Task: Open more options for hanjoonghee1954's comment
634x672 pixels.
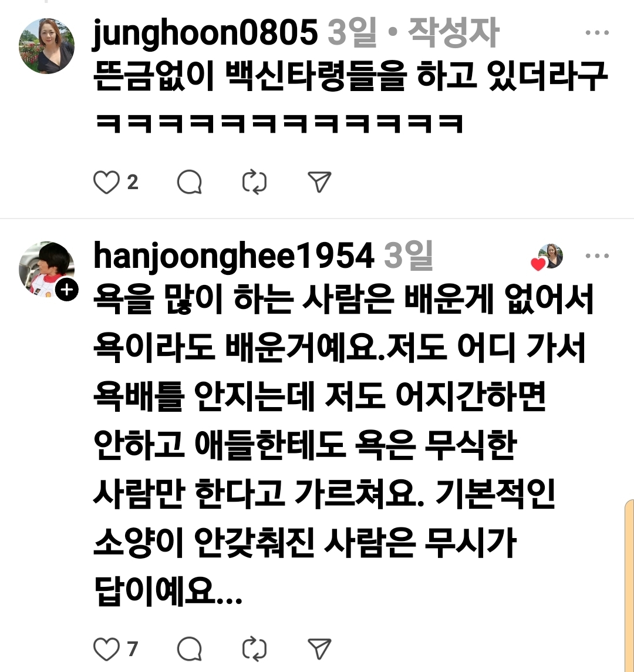Action: click(597, 256)
